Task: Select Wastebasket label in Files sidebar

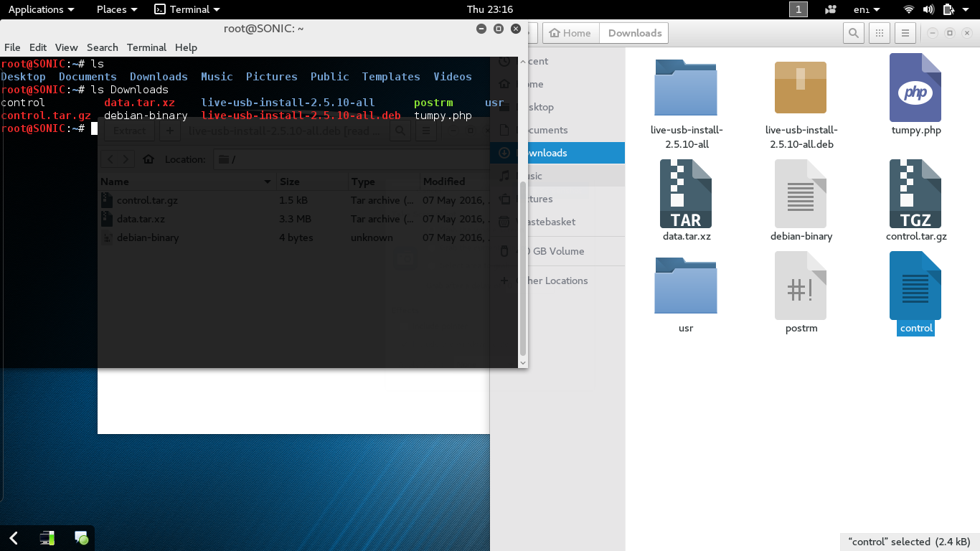Action: 552,222
